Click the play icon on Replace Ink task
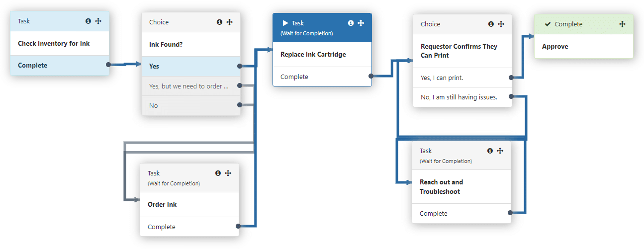This screenshot has height=249, width=644. (285, 23)
